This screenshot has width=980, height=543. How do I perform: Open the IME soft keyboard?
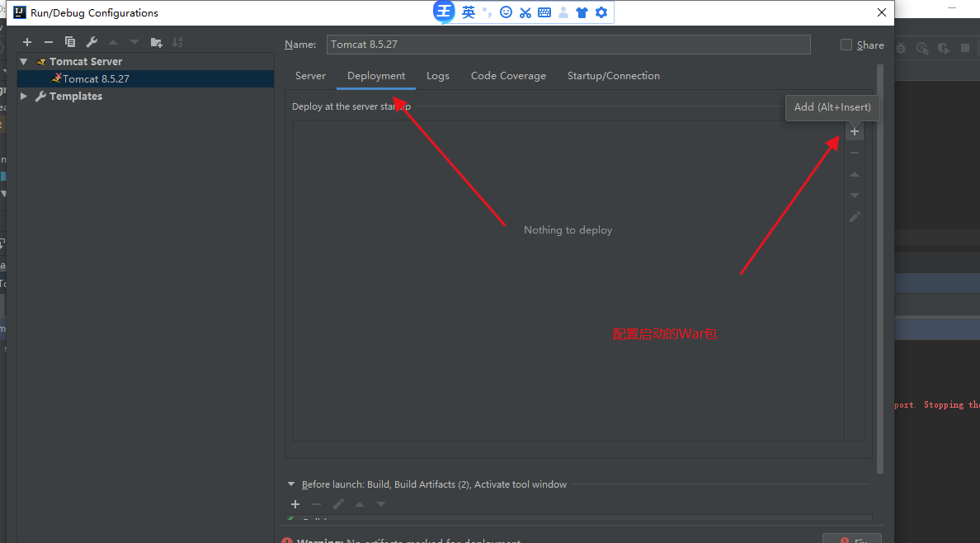pos(544,12)
